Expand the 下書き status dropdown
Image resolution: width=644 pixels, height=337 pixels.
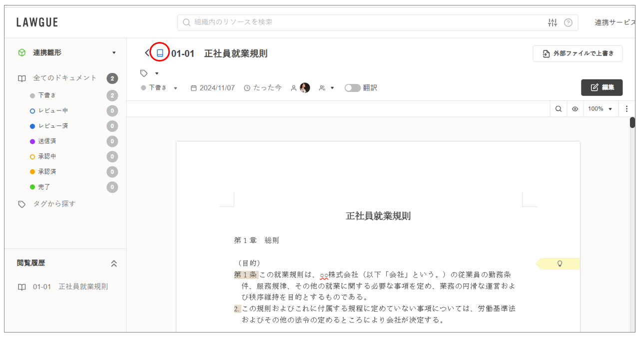[175, 88]
